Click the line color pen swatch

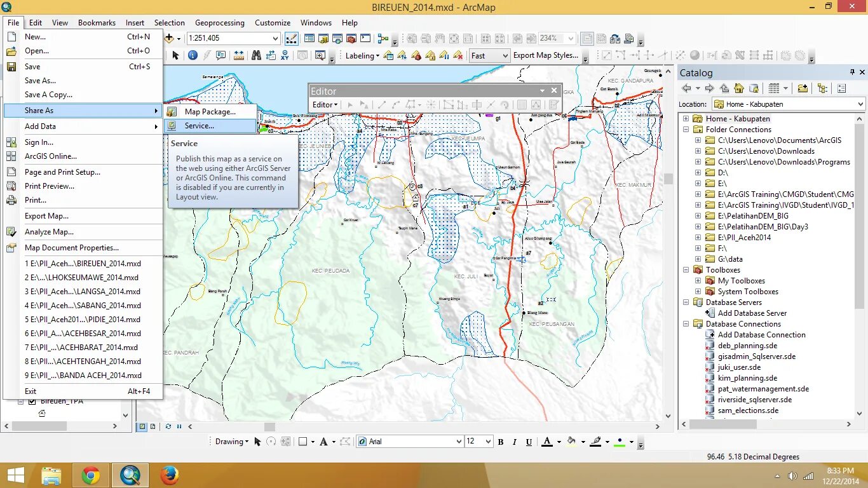pos(595,442)
